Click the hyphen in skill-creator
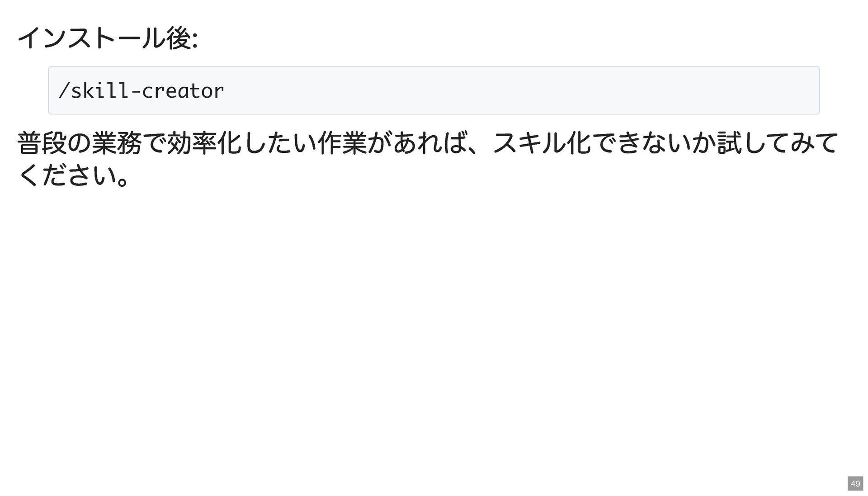 point(135,92)
